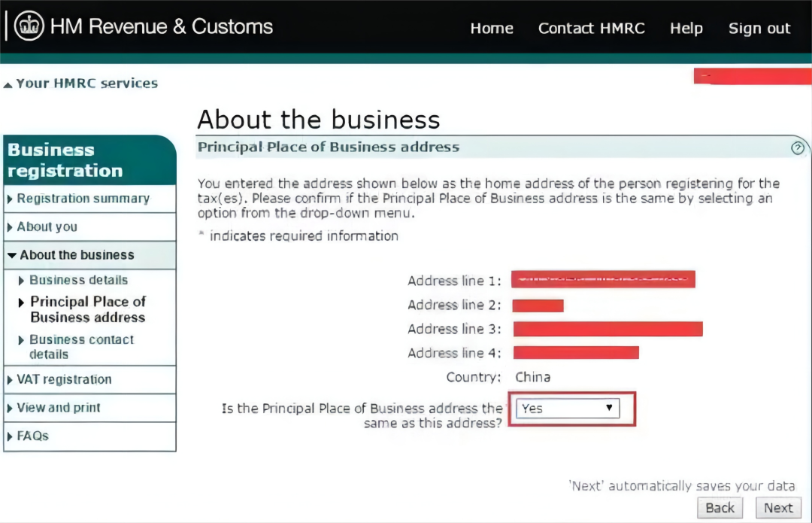Open the help question mark icon
The width and height of the screenshot is (812, 523).
coord(798,148)
